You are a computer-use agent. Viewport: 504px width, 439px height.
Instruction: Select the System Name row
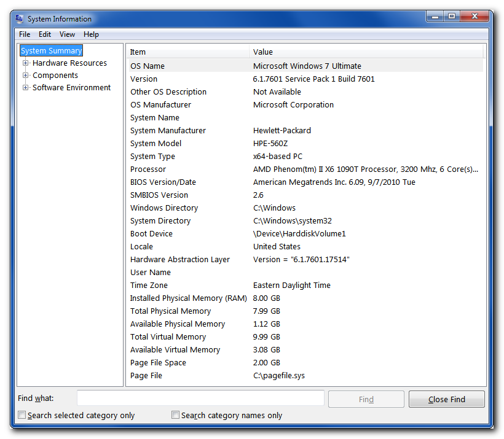(x=306, y=117)
